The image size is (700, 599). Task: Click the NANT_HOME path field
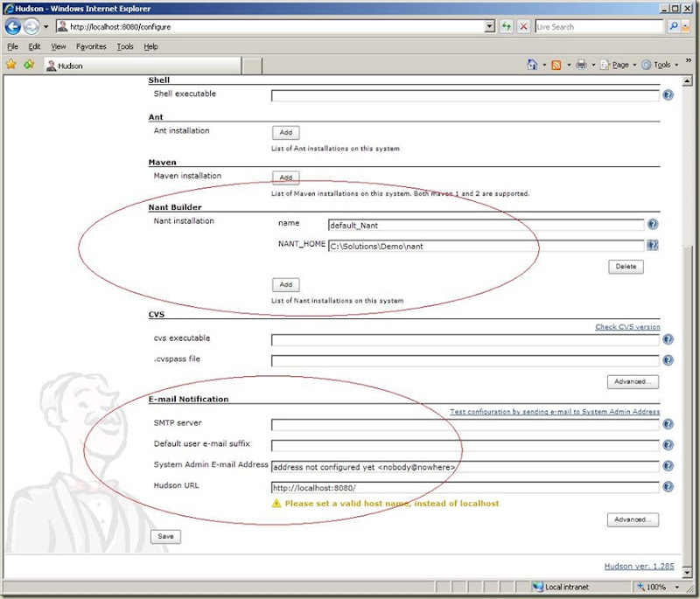486,246
